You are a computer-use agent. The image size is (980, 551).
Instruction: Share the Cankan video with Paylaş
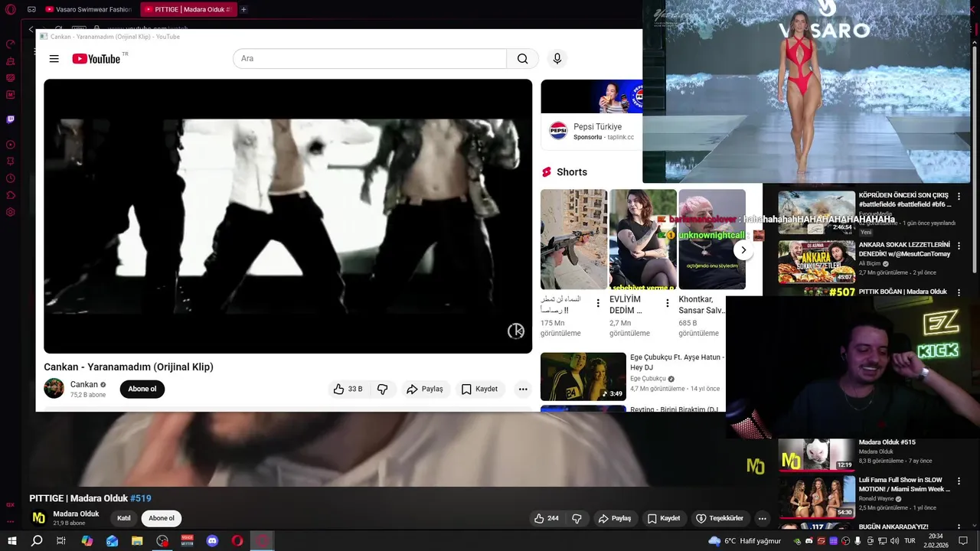click(x=425, y=389)
